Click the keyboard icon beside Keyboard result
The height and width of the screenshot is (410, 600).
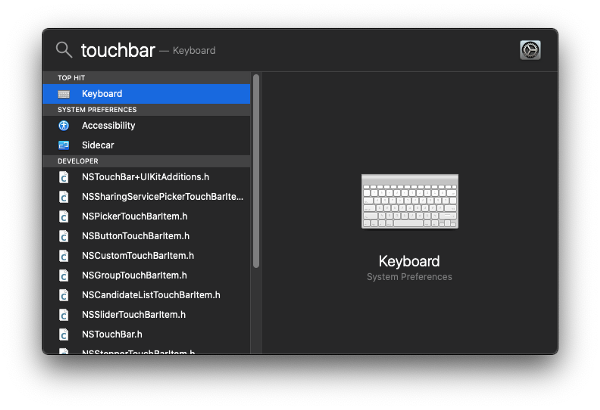click(x=64, y=94)
